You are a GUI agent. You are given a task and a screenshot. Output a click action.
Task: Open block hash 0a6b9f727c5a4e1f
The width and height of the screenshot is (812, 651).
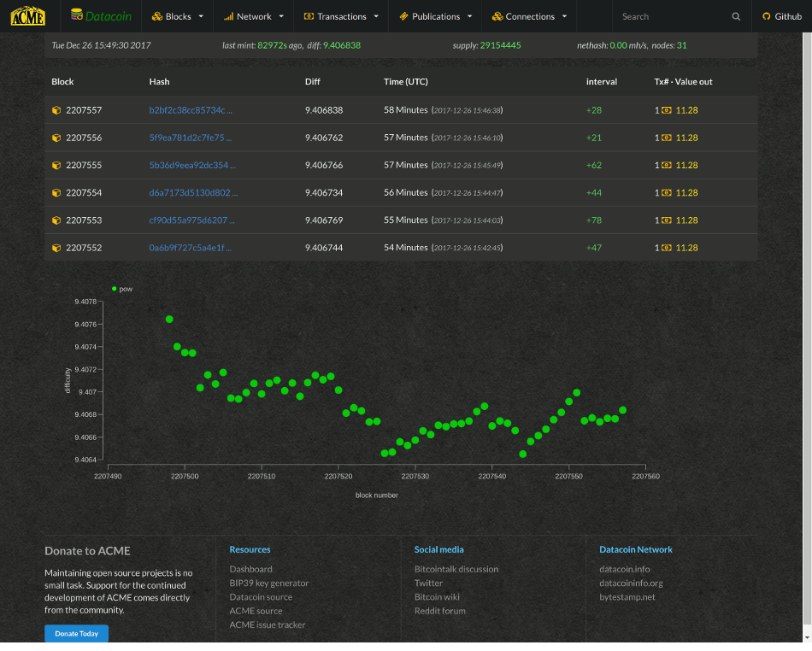(x=190, y=248)
